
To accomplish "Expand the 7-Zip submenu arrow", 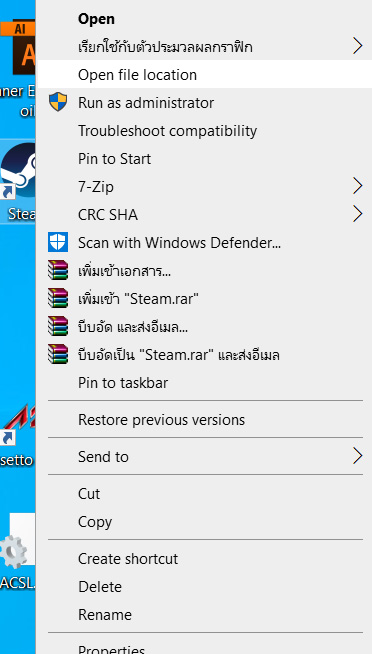I will pos(357,186).
